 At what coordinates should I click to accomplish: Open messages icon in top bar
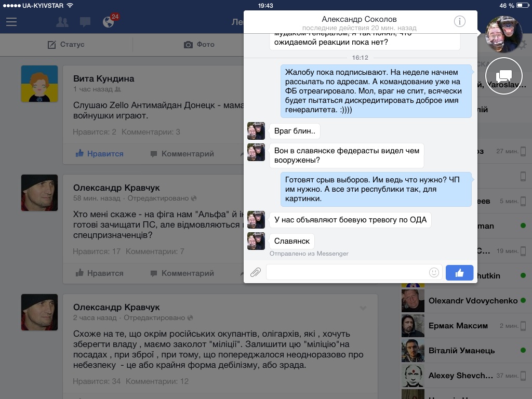click(85, 22)
